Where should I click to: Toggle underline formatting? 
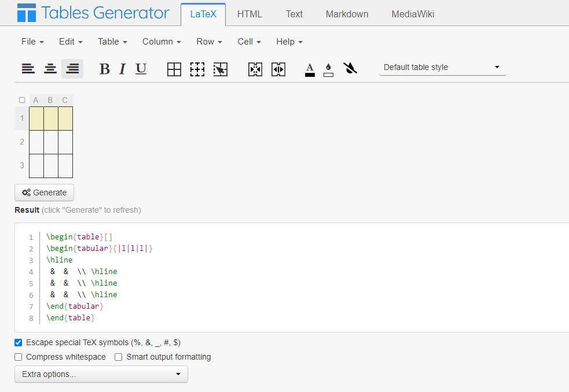click(141, 69)
